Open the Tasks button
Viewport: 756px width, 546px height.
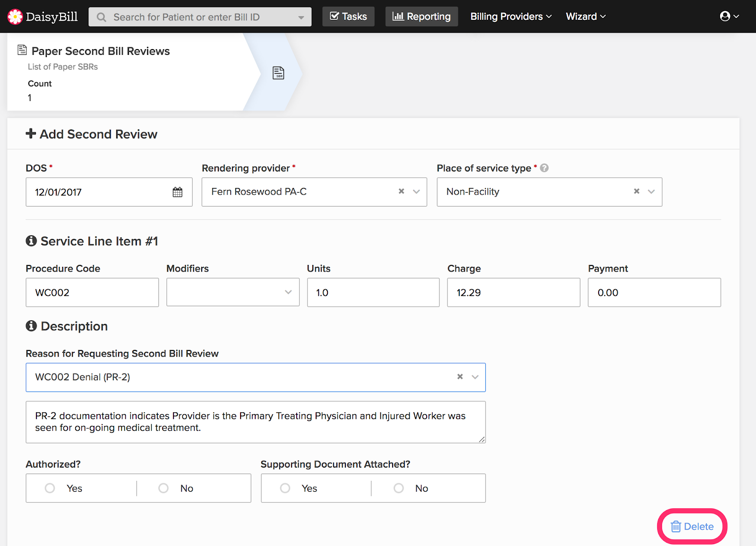click(348, 17)
